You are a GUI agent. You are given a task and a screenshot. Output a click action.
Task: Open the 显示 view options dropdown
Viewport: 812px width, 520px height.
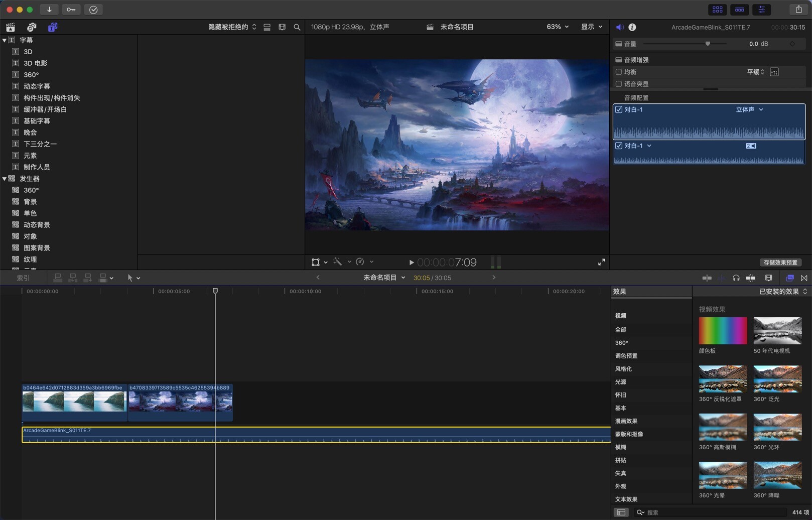click(592, 27)
